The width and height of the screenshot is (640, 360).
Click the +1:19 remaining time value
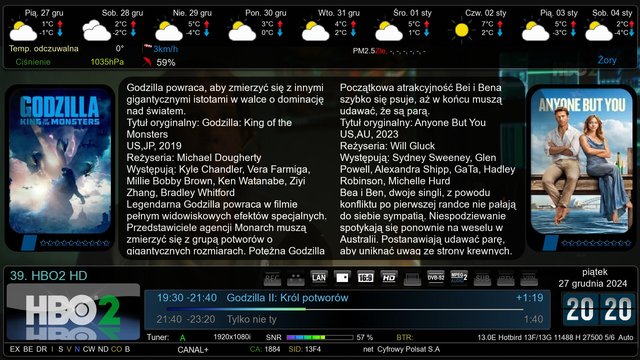pyautogui.click(x=529, y=298)
